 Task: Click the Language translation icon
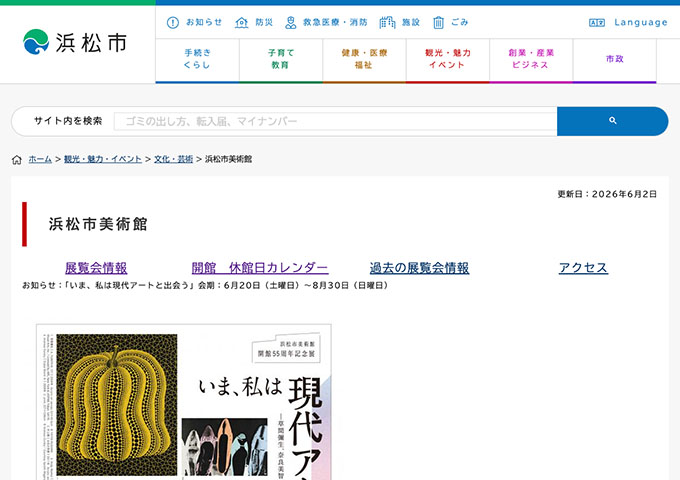[x=597, y=23]
